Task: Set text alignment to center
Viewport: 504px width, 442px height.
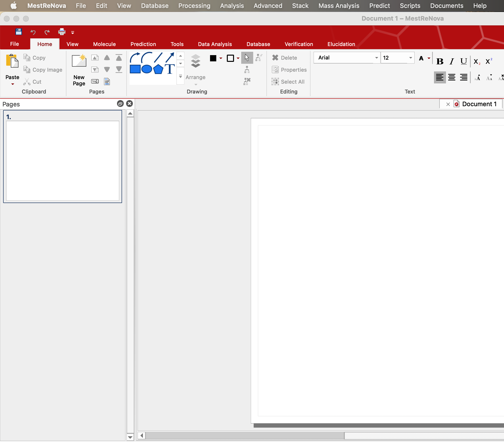Action: pyautogui.click(x=452, y=77)
